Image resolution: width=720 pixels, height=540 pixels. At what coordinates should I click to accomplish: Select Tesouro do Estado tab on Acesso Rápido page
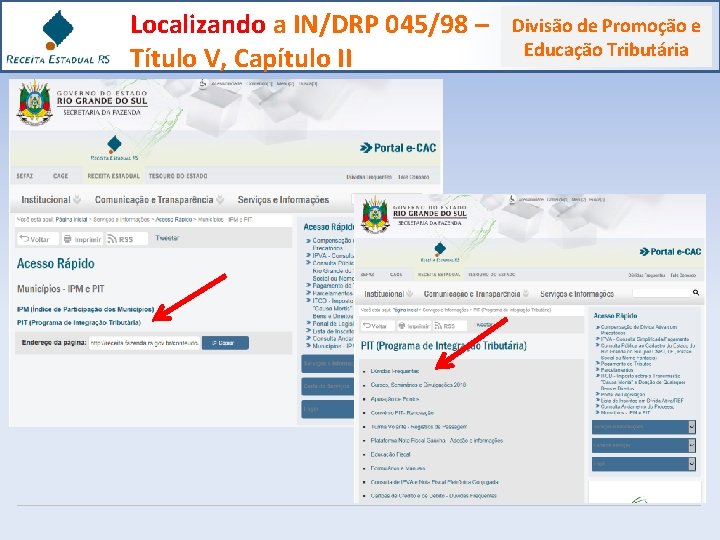tap(178, 176)
